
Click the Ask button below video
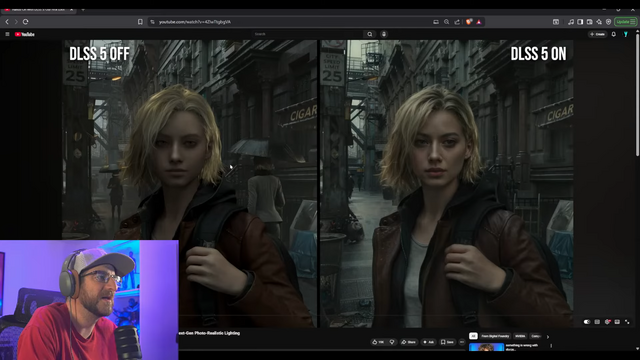coord(428,342)
